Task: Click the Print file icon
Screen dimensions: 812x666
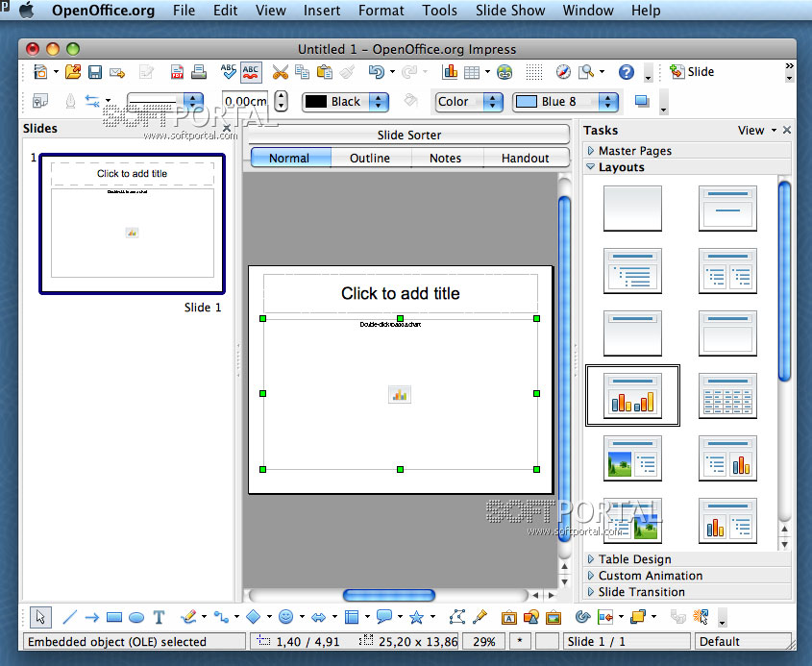Action: click(x=199, y=72)
